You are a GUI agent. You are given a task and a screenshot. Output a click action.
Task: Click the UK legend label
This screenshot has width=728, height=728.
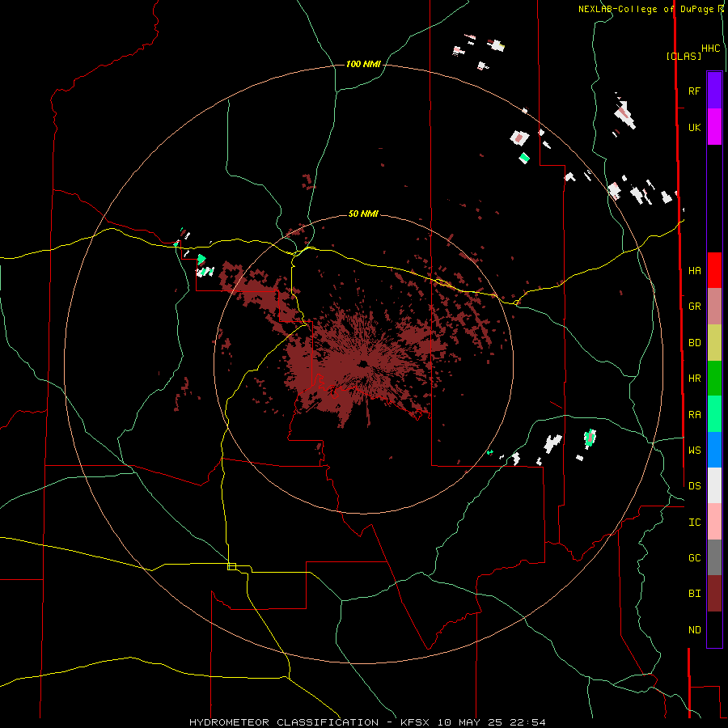pos(694,127)
